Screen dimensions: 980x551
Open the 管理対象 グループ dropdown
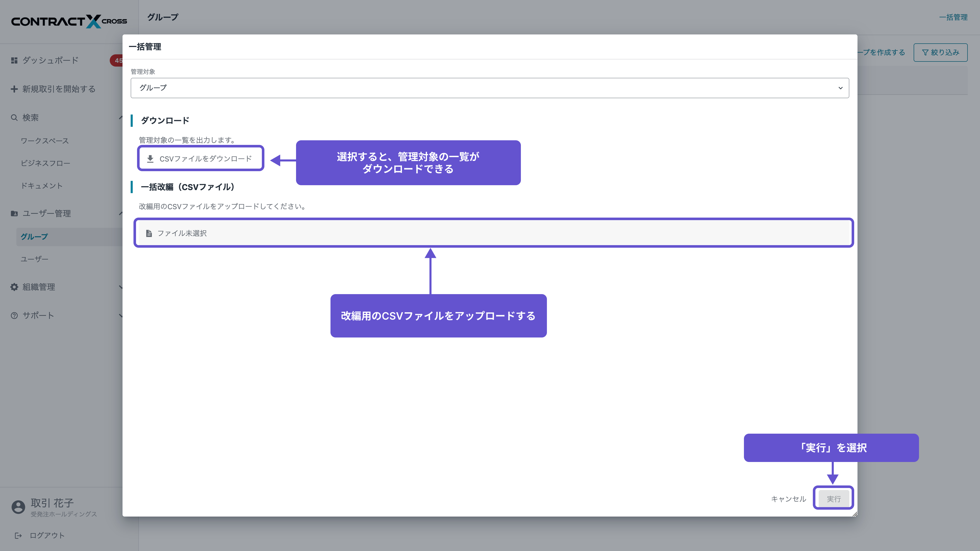coord(490,88)
